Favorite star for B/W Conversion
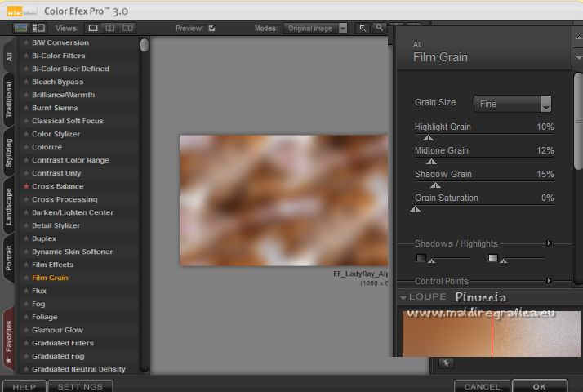The width and height of the screenshot is (583, 392). [26, 42]
